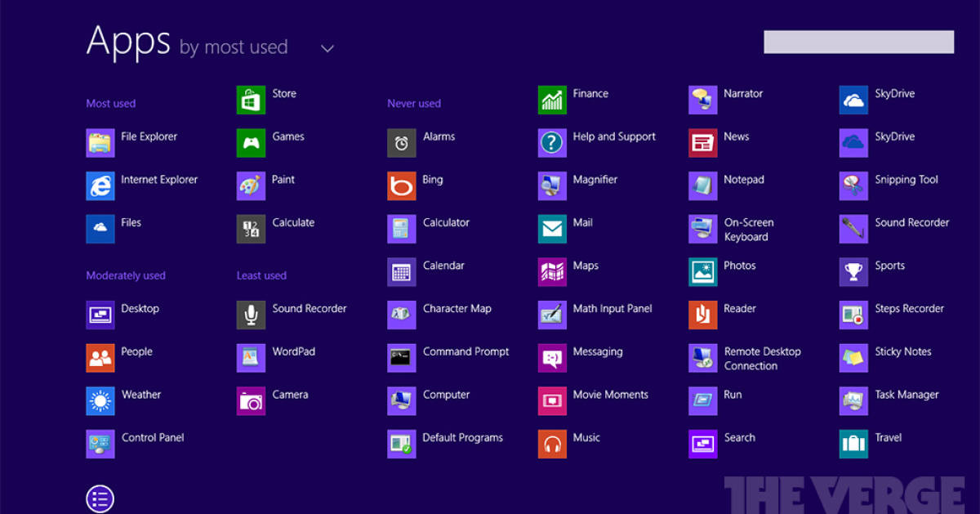This screenshot has width=980, height=514.
Task: Select the Most used group header
Action: point(111,104)
